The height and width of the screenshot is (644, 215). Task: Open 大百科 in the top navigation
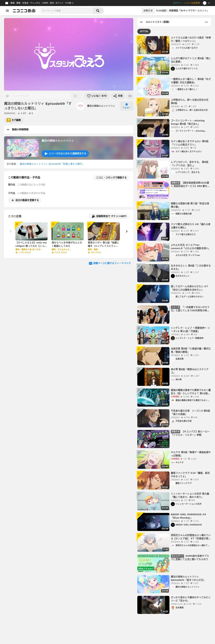(x=45, y=3)
